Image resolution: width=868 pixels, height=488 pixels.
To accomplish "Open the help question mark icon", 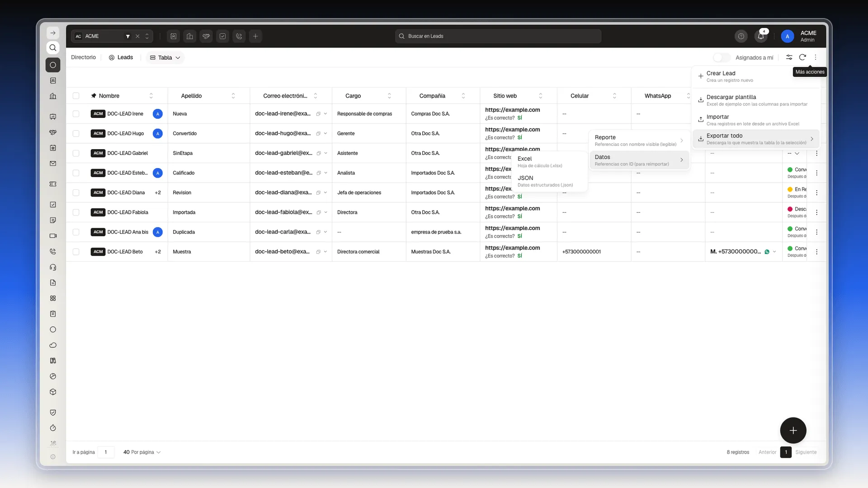I will coord(741,36).
